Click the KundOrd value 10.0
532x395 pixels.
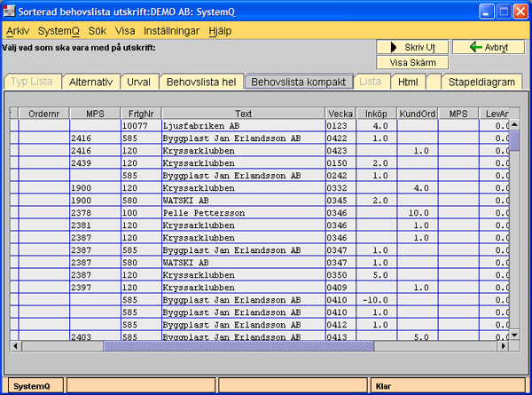click(418, 213)
